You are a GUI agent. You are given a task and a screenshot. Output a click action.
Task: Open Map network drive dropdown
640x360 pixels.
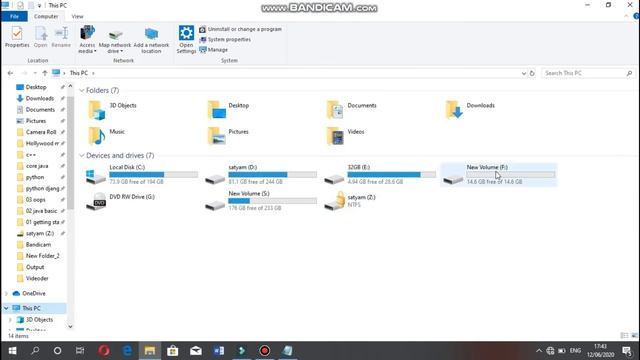tap(115, 41)
